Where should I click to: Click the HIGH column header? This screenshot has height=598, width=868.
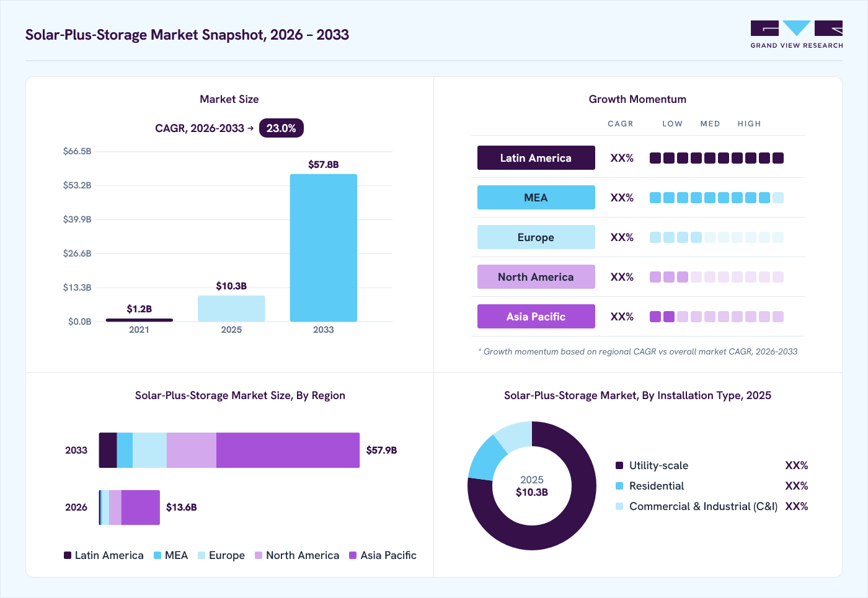749,124
